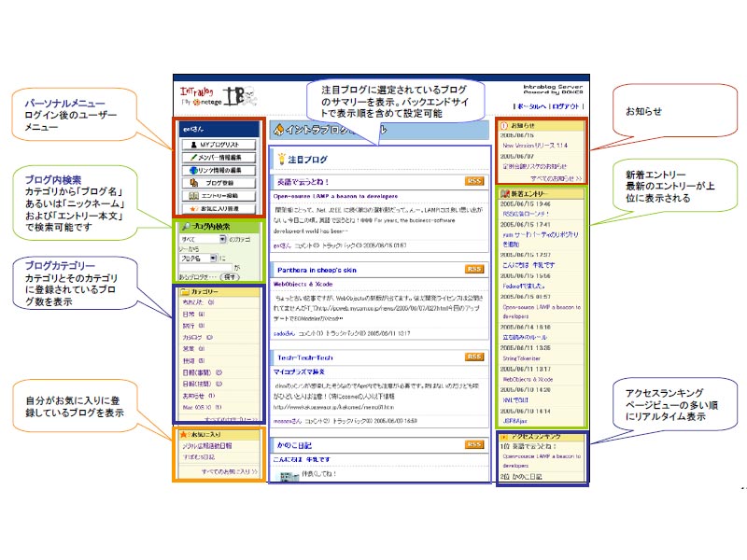
Task: Click RSS badge for かのこ日記
Action: (474, 444)
